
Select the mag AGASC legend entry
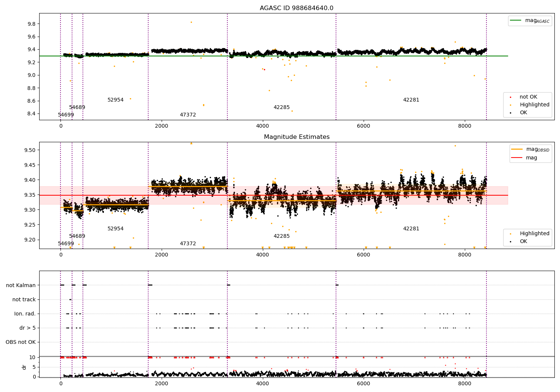[530, 21]
